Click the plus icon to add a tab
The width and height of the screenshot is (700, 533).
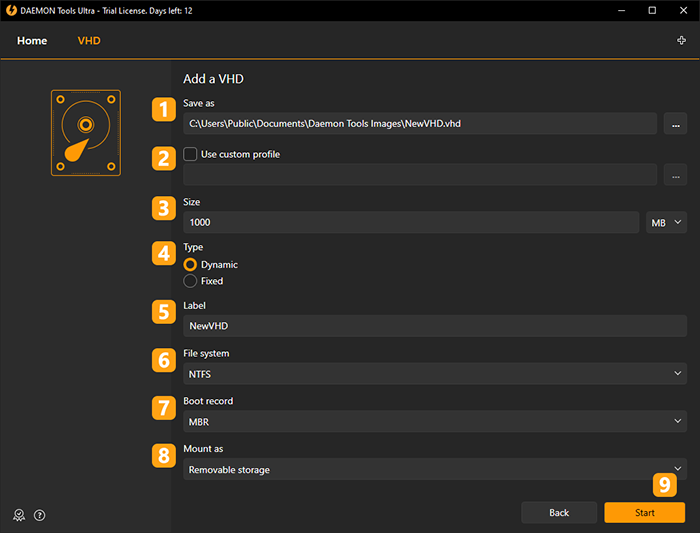pos(681,41)
